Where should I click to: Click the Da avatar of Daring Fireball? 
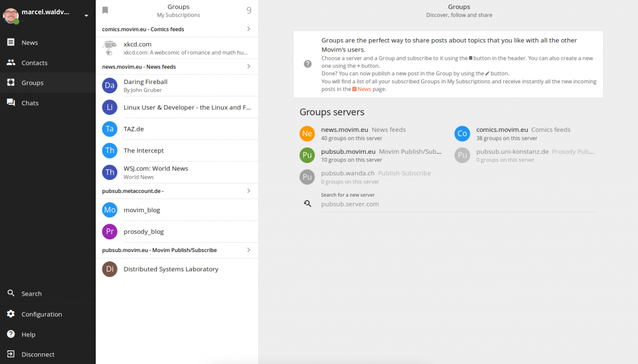coord(110,85)
